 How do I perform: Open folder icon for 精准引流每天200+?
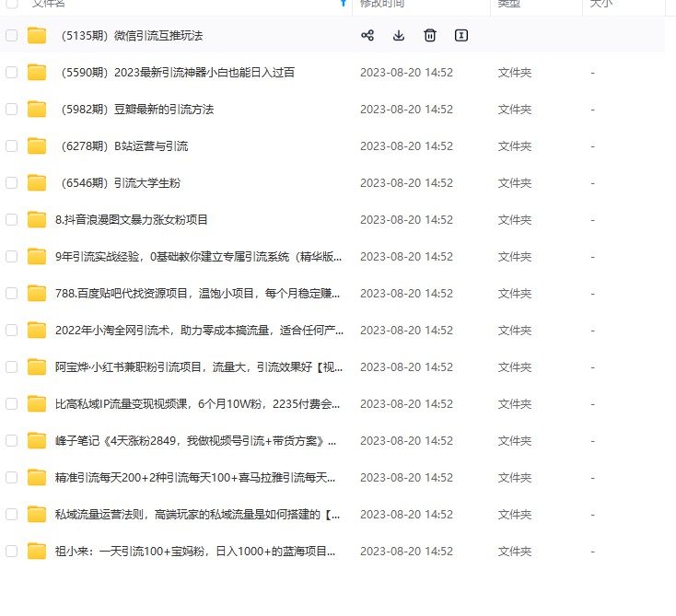click(x=37, y=478)
